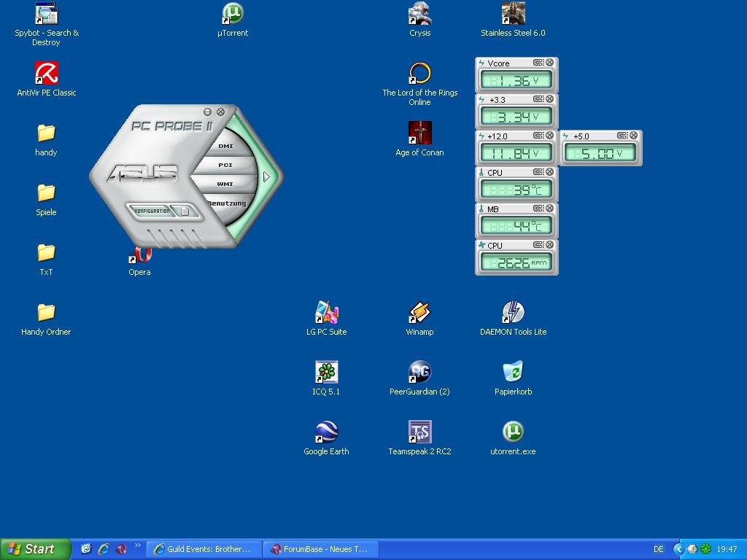Open the CPU fan RPM sensor settings icon
The width and height of the screenshot is (747, 560).
[538, 245]
